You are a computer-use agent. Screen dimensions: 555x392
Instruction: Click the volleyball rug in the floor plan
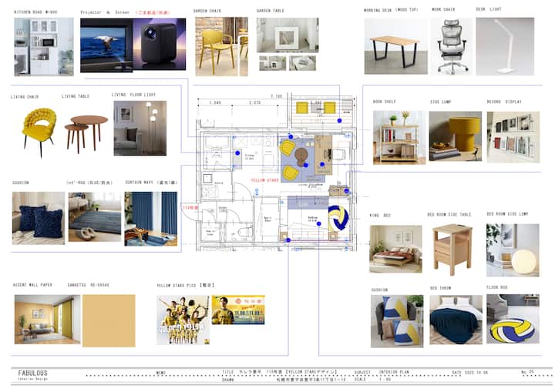click(x=338, y=218)
